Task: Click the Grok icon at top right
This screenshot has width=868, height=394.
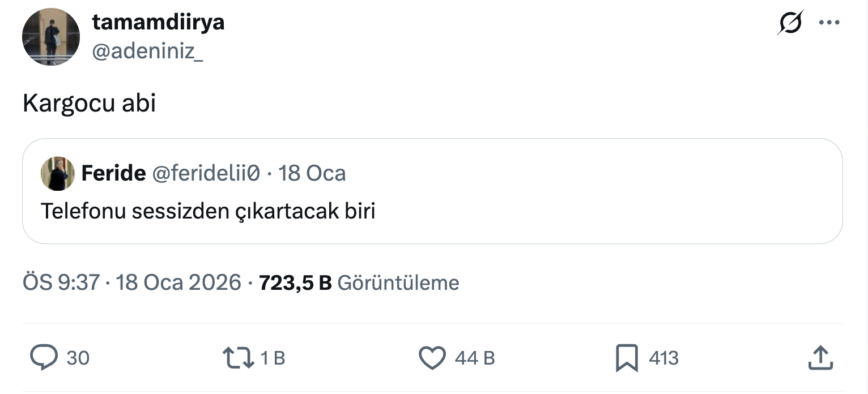Action: coord(790,22)
